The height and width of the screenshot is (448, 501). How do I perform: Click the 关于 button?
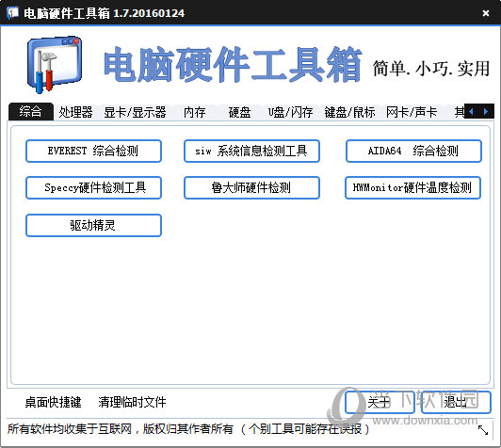click(380, 402)
